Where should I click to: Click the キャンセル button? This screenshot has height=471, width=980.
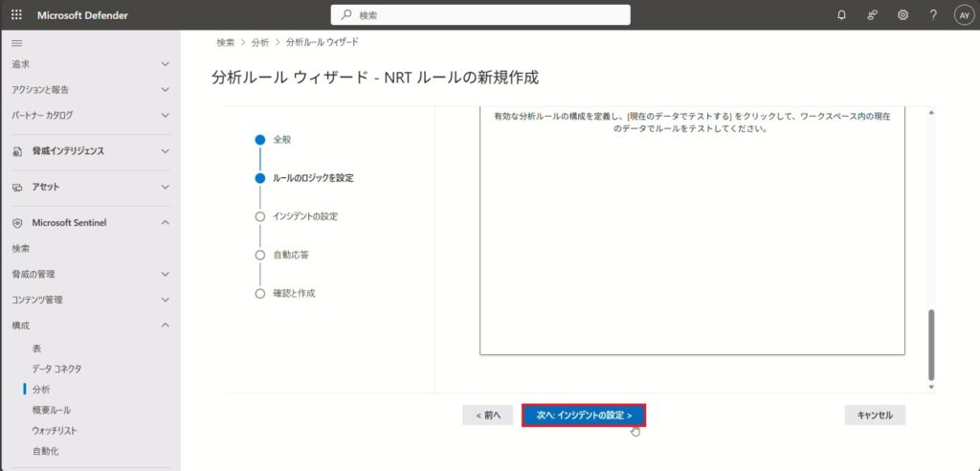click(x=875, y=415)
